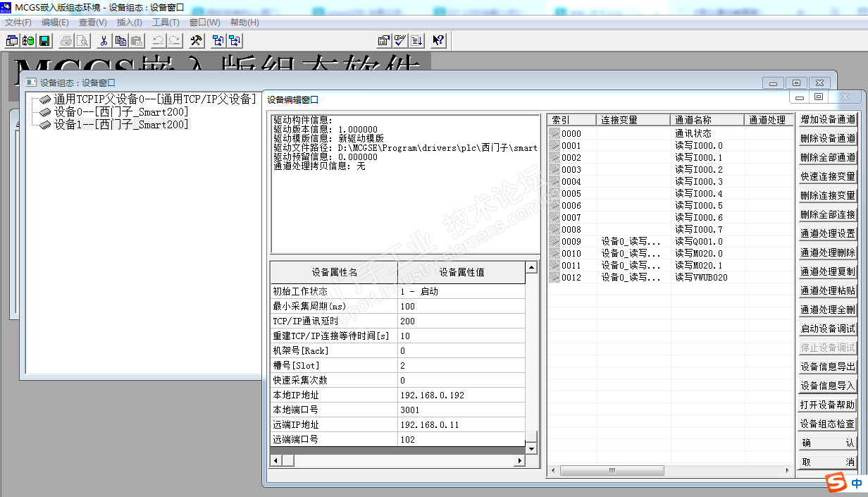Click the save floppy disk icon
Screen dimensions: 868x497
(x=44, y=41)
